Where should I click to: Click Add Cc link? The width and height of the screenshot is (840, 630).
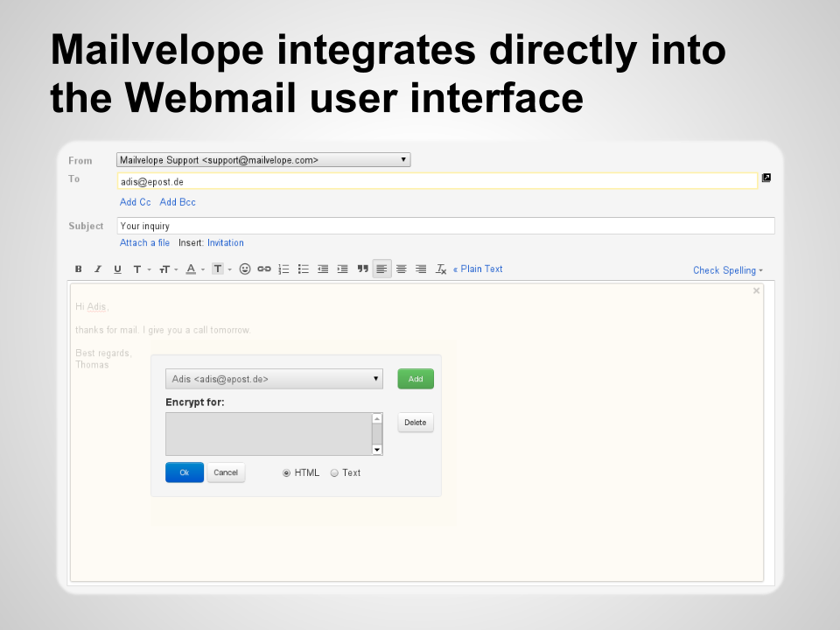click(x=135, y=202)
